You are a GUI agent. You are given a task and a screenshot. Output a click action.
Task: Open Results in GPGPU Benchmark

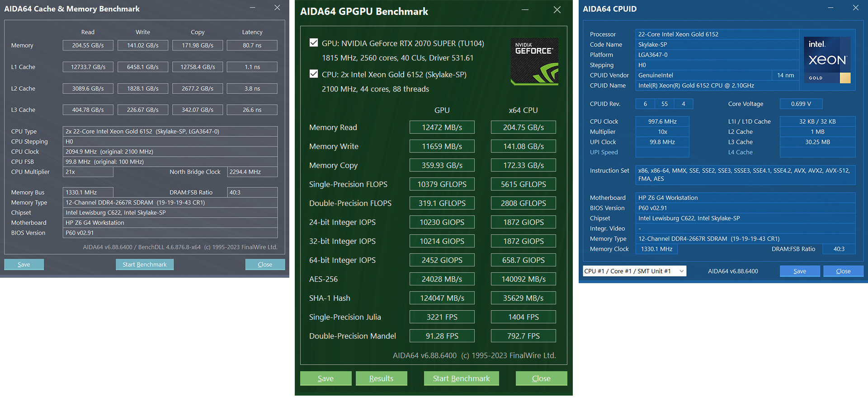coord(381,378)
